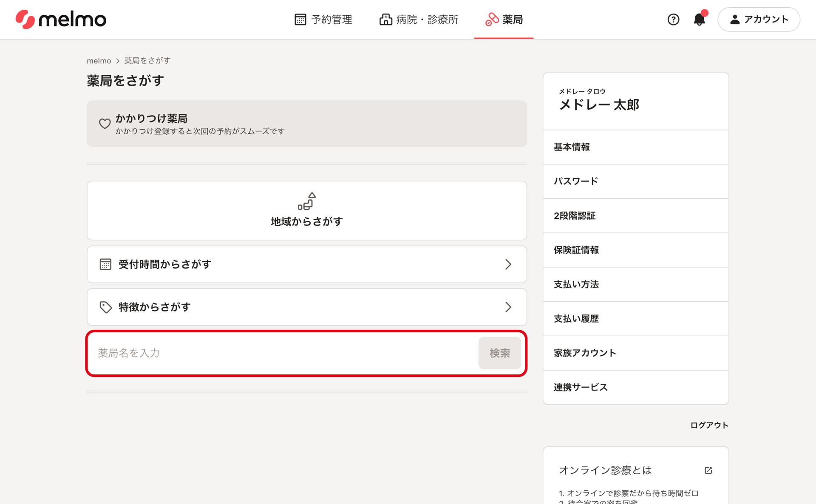Open 2段階認証 settings
The width and height of the screenshot is (816, 504).
tap(574, 215)
